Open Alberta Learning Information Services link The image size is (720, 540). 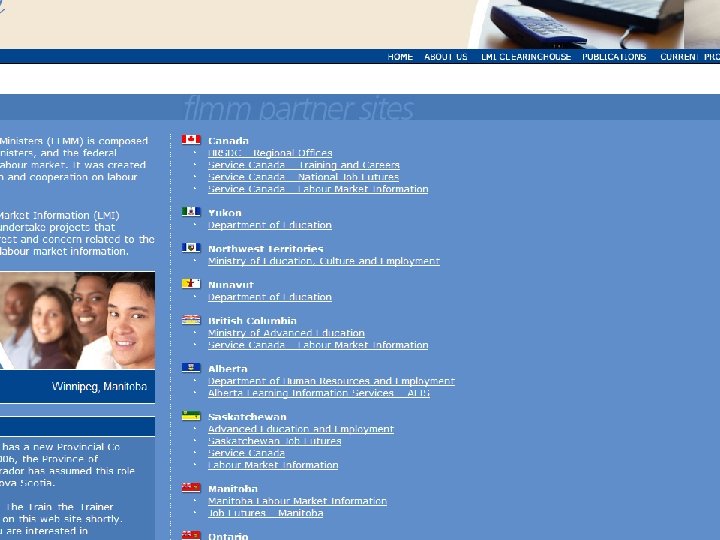[x=319, y=393]
